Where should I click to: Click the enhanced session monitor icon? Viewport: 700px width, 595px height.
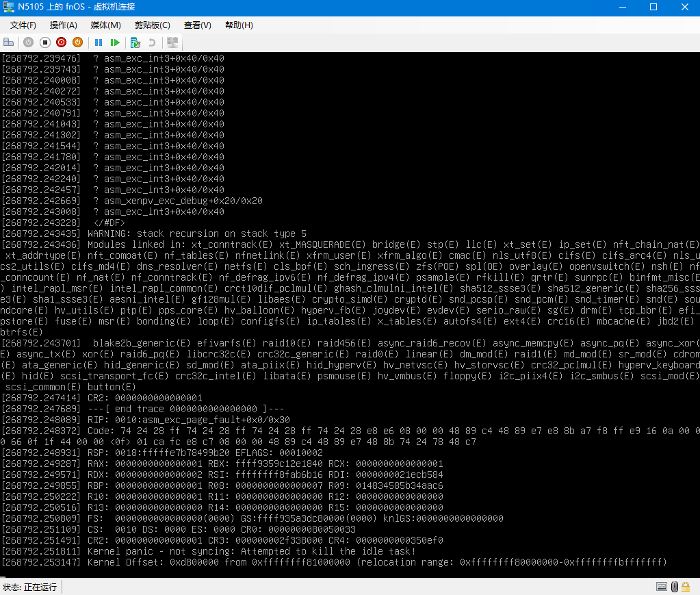pyautogui.click(x=172, y=42)
